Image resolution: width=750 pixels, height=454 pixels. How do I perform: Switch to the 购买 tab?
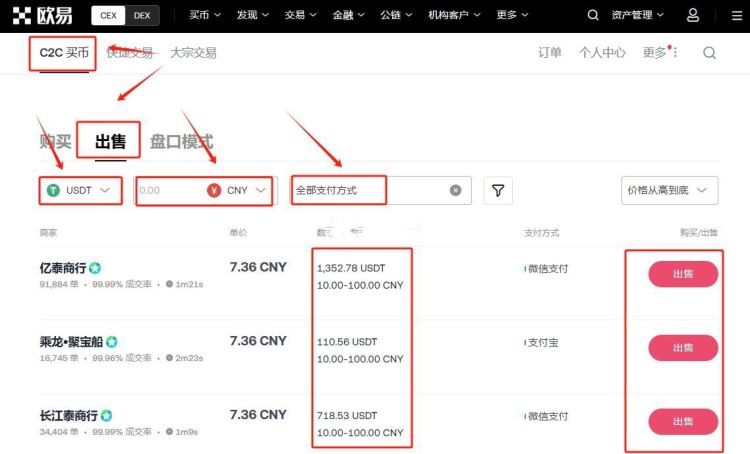55,142
